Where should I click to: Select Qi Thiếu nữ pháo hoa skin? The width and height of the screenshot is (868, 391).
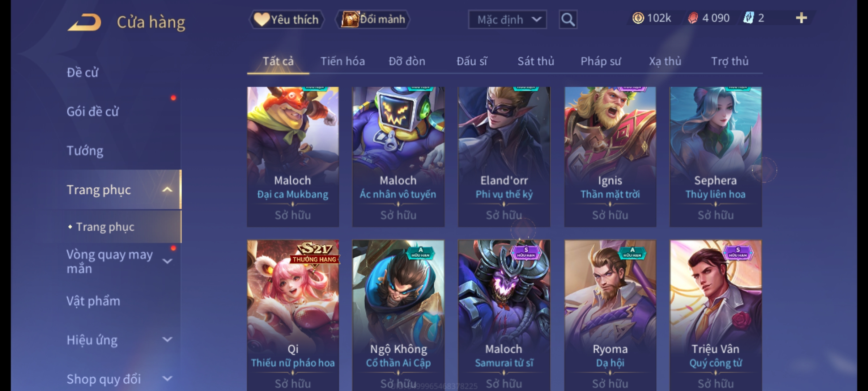coord(293,315)
